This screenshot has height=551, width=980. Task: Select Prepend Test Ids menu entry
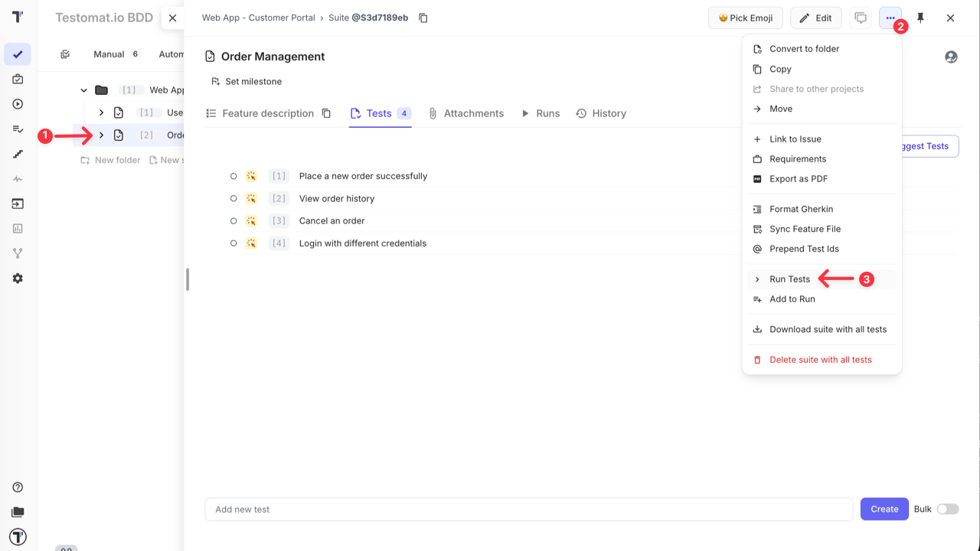pyautogui.click(x=822, y=249)
